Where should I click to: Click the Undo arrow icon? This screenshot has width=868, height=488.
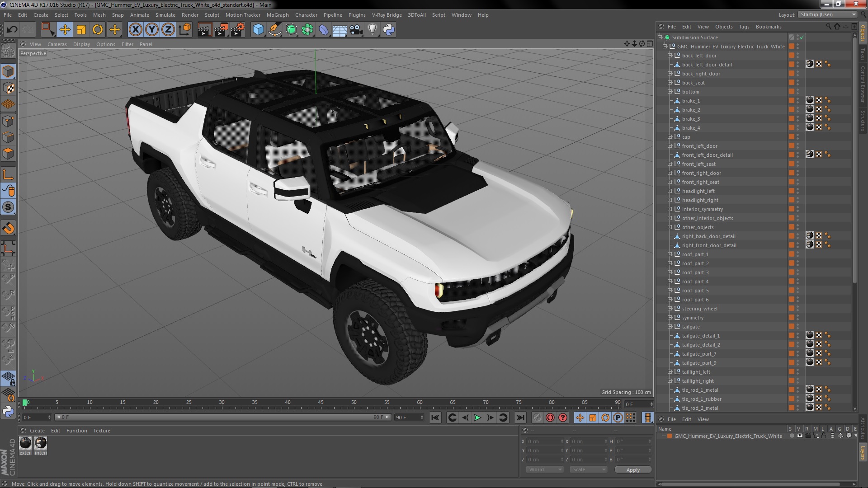click(x=12, y=30)
